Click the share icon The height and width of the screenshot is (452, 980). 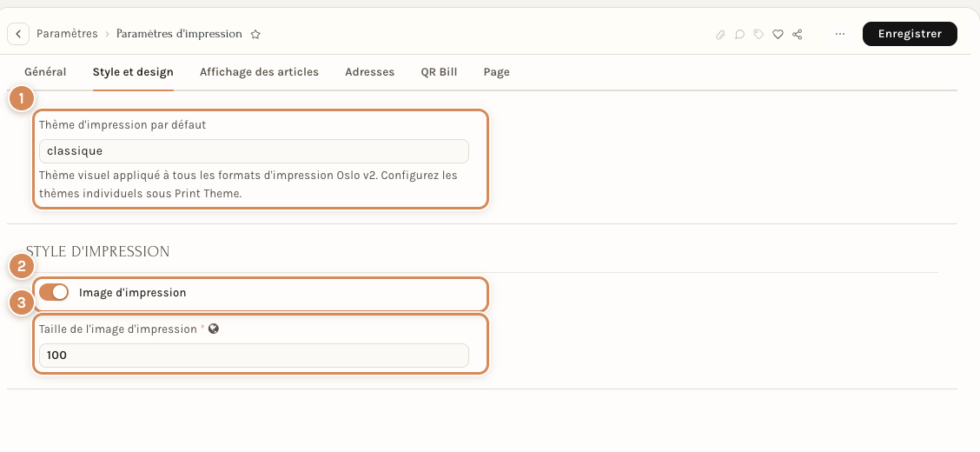point(797,35)
